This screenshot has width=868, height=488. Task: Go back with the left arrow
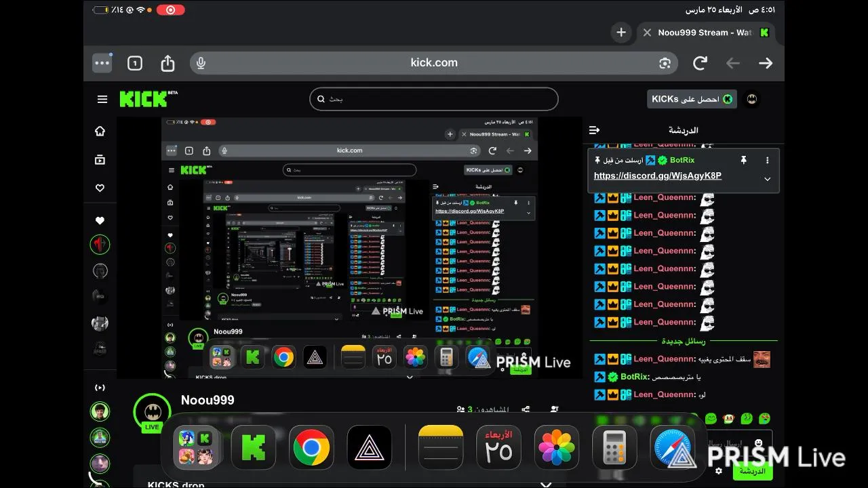coord(733,63)
